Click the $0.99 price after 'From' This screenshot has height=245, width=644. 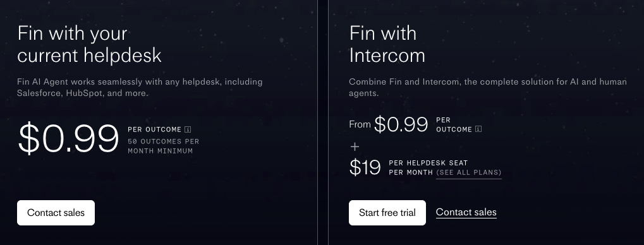point(401,124)
